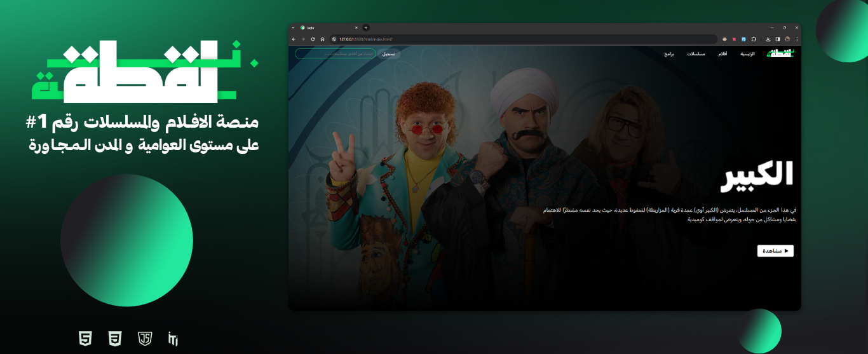The width and height of the screenshot is (868, 354).
Task: Click the HTML5 badge icon
Action: tap(85, 338)
